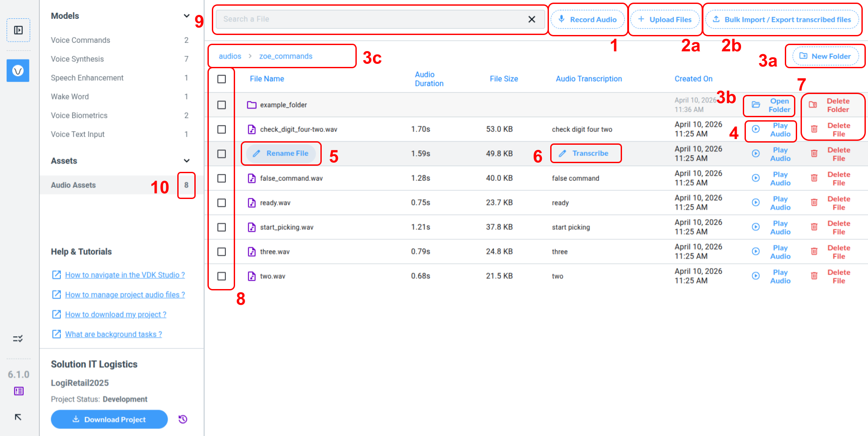
Task: Click the Search a File input
Action: (372, 19)
